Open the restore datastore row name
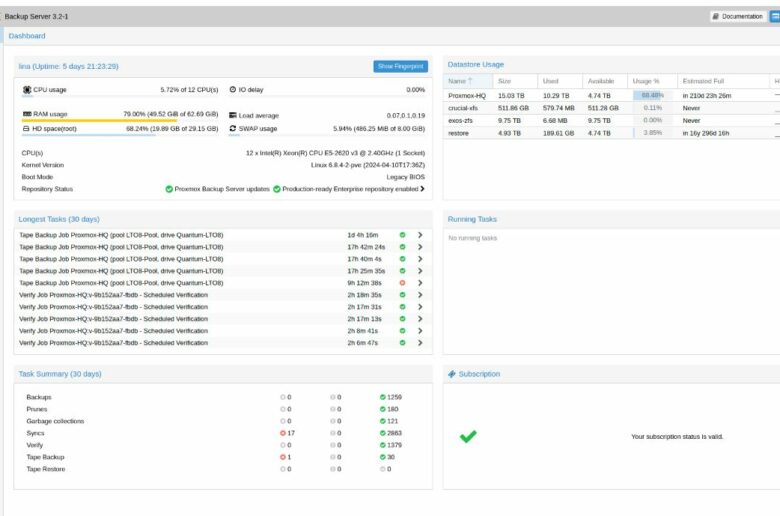 [x=458, y=133]
